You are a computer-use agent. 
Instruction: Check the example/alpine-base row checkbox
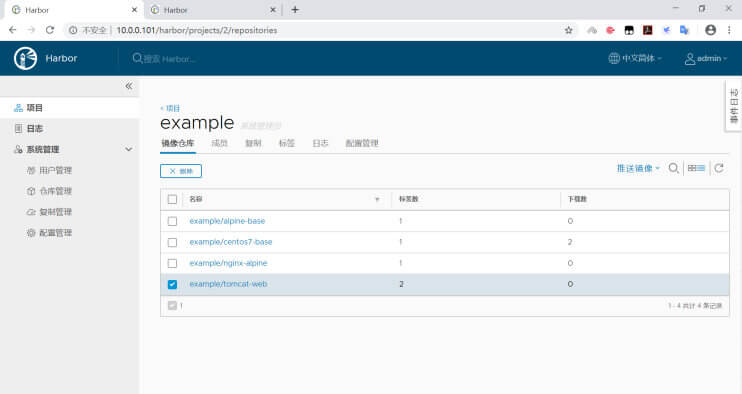[x=172, y=221]
